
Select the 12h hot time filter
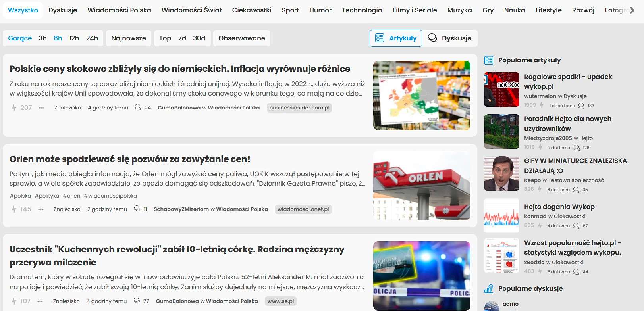[x=74, y=38]
